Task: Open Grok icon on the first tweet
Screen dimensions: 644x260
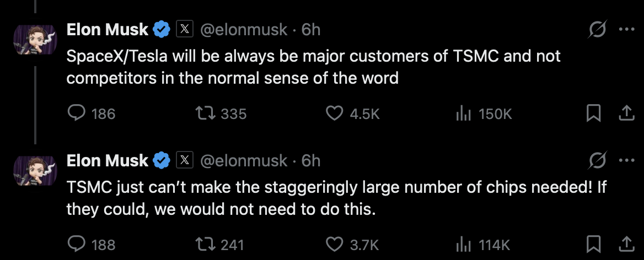Action: (597, 29)
